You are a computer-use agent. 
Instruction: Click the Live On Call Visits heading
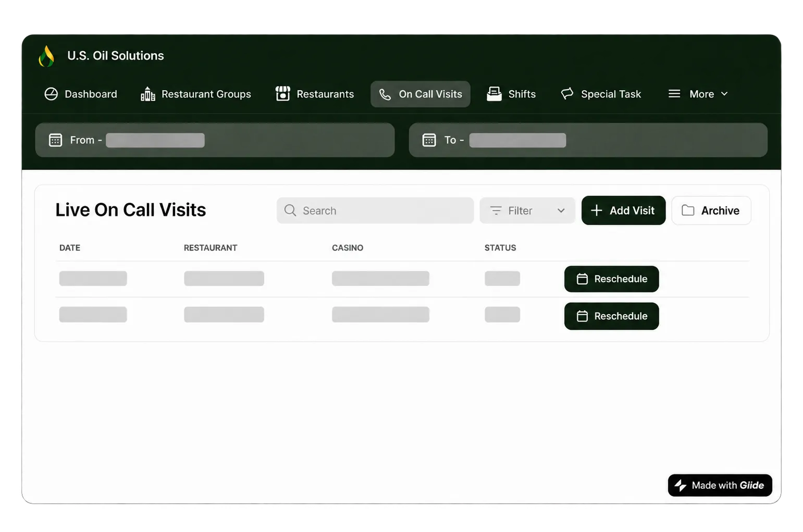point(131,210)
